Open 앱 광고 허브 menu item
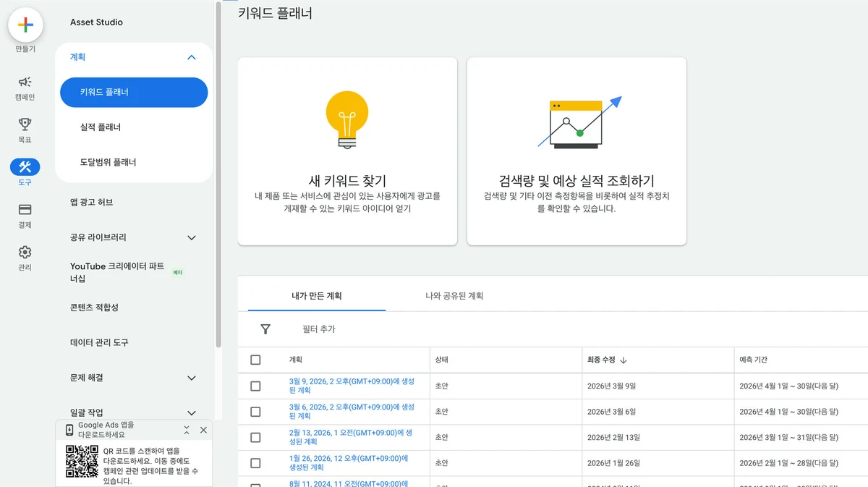Image resolution: width=868 pixels, height=487 pixels. [x=92, y=202]
